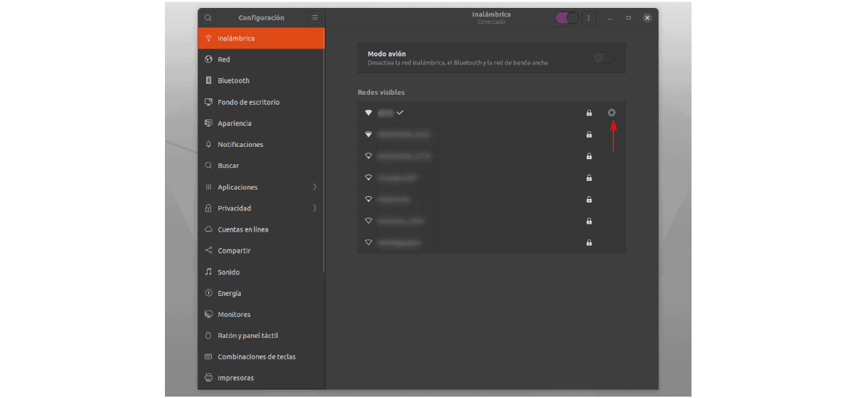The height and width of the screenshot is (398, 868).
Task: Go to Sonido settings
Action: coord(261,272)
